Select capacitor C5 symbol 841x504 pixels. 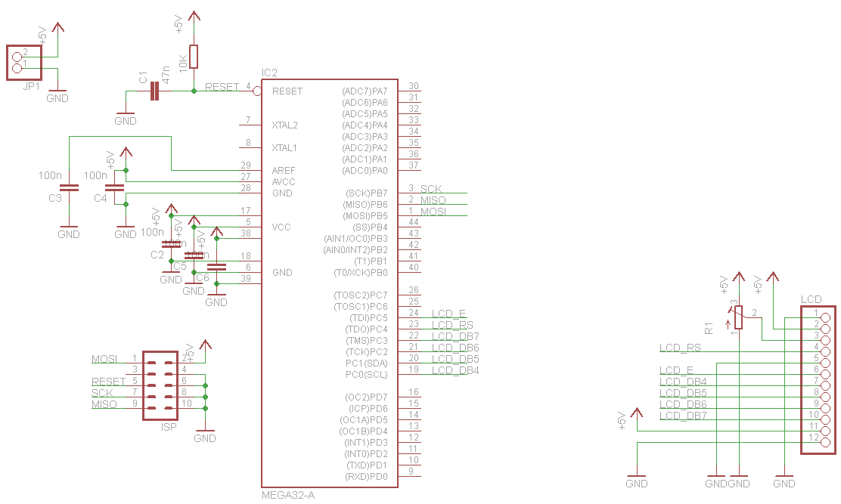pyautogui.click(x=194, y=255)
